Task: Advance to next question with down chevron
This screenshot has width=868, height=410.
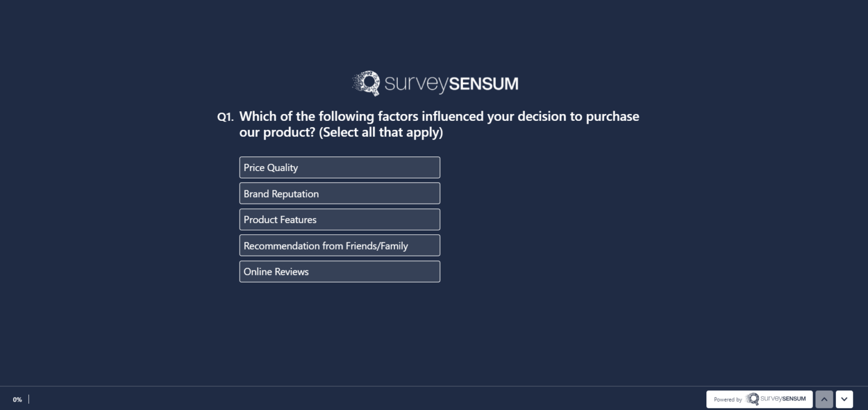Action: coord(844,399)
